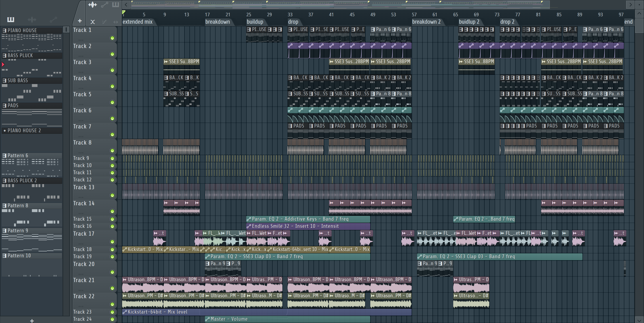Viewport: 644px width, 323px height.
Task: Click the red arrow marker beside BASS PLUCK
Action: point(3,65)
